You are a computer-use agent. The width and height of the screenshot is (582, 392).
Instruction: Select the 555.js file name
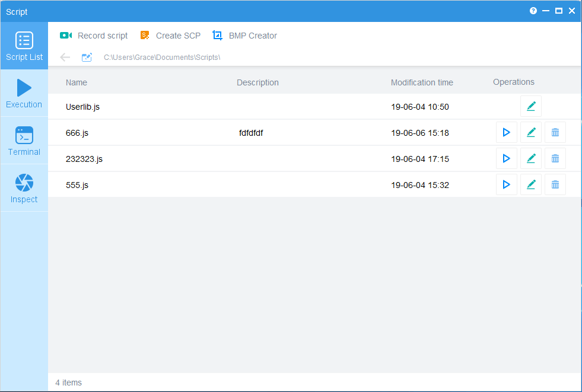77,185
